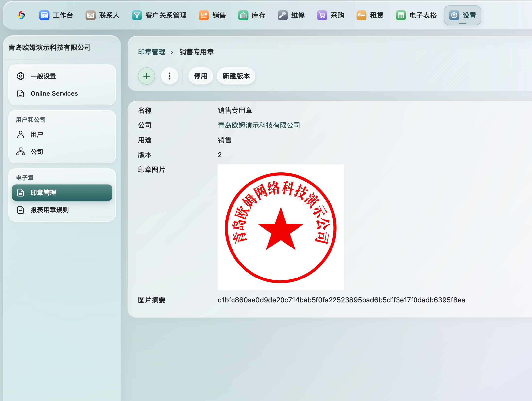
Task: Open the 工作台 workbench icon
Action: point(44,15)
